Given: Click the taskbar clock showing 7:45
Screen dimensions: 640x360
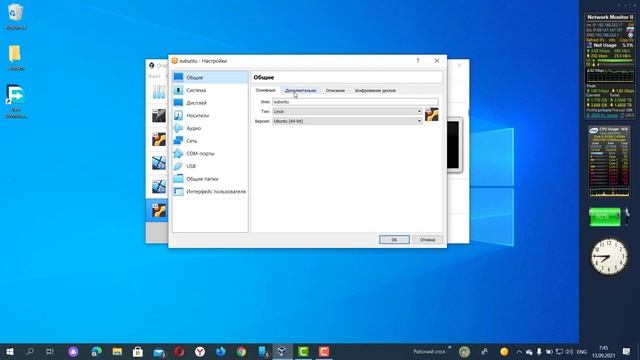Looking at the screenshot, I should coord(604,351).
